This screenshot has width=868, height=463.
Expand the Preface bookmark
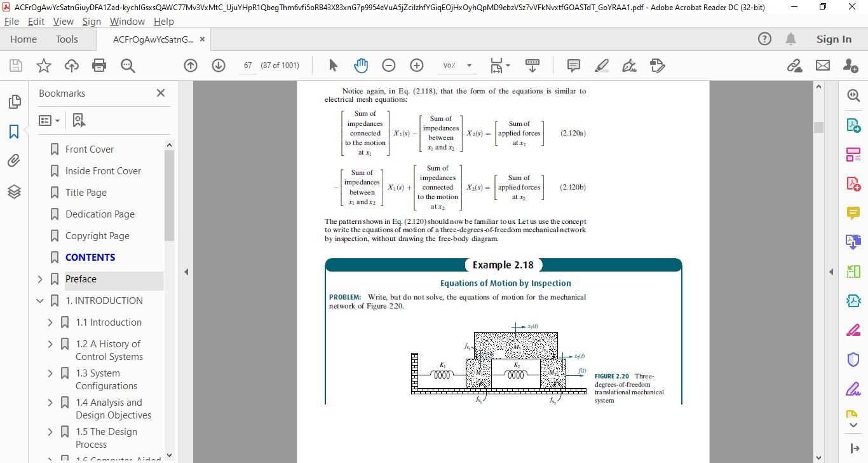tap(40, 279)
